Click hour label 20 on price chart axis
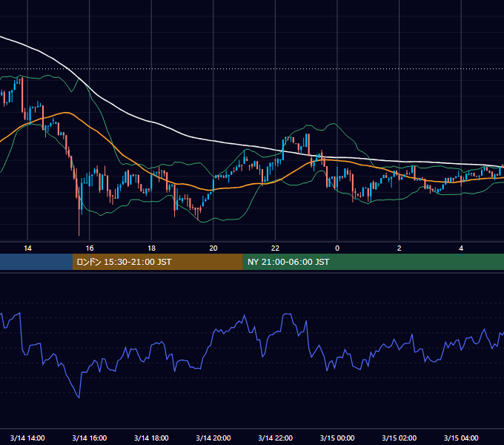The height and width of the screenshot is (445, 504). 213,248
